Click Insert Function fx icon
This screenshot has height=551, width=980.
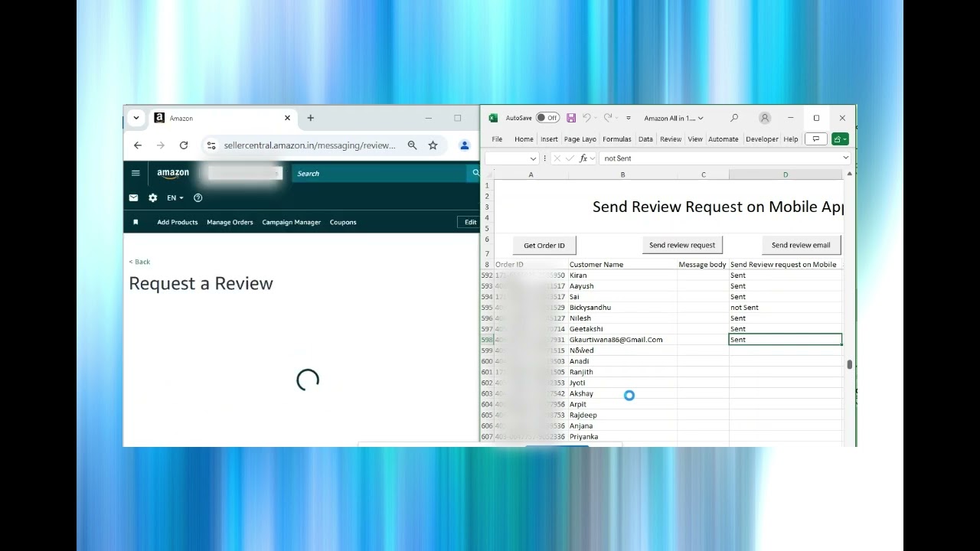coord(583,158)
